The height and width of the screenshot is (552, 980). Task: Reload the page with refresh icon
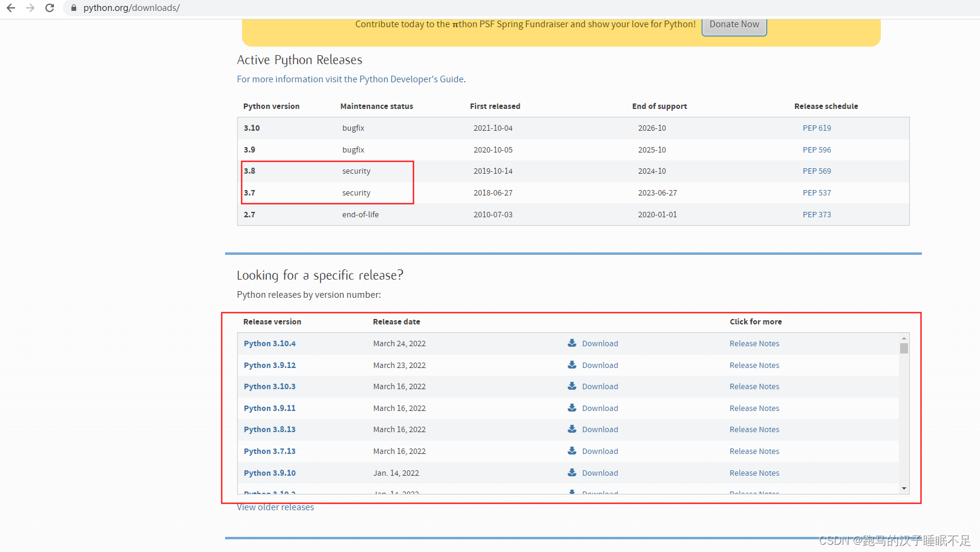[50, 8]
